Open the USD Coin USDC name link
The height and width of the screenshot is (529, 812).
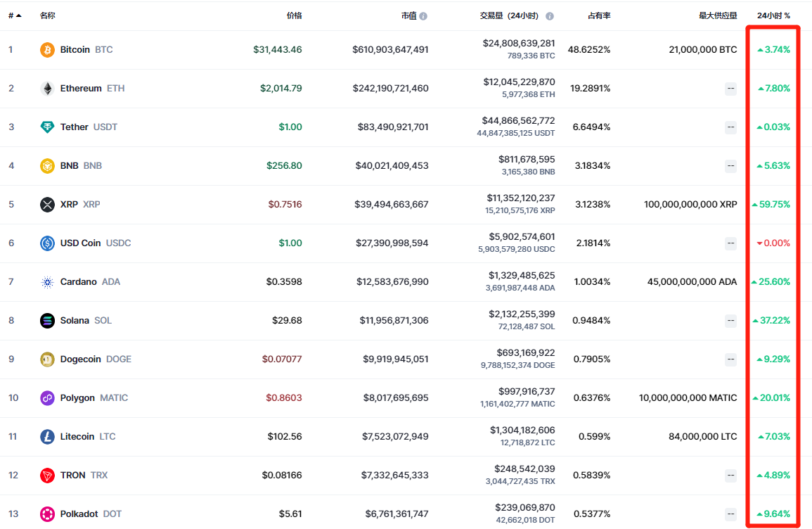(96, 243)
